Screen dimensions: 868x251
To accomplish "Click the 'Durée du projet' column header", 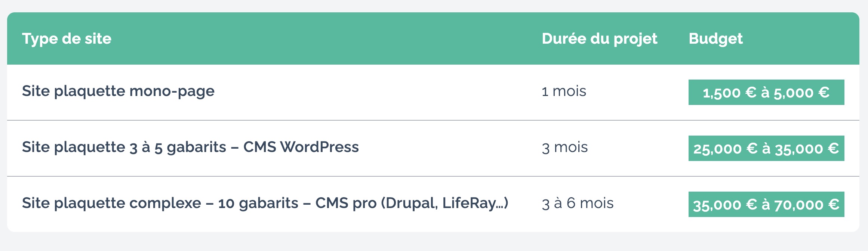I will 599,39.
